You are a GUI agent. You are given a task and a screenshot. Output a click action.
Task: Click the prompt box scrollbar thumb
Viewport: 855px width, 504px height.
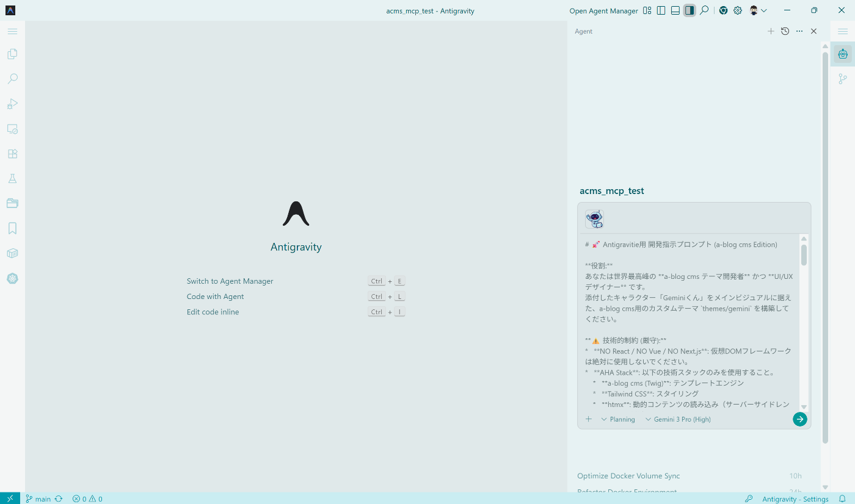tap(804, 255)
